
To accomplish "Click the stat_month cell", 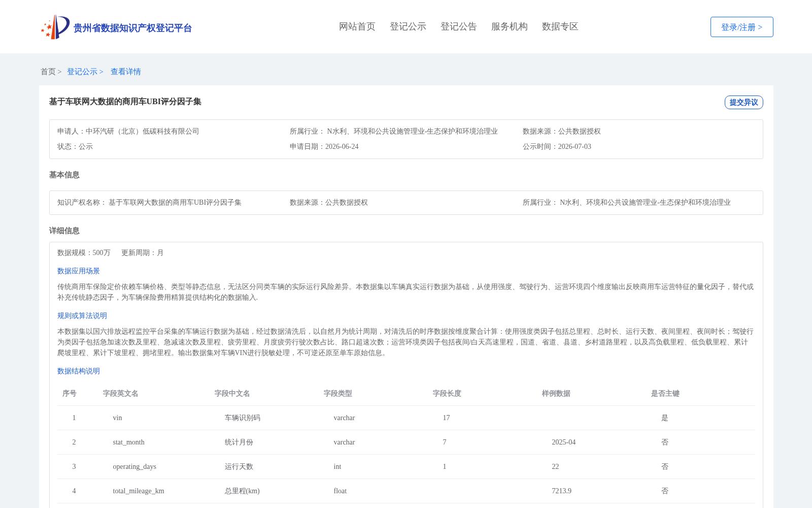I will [x=128, y=442].
